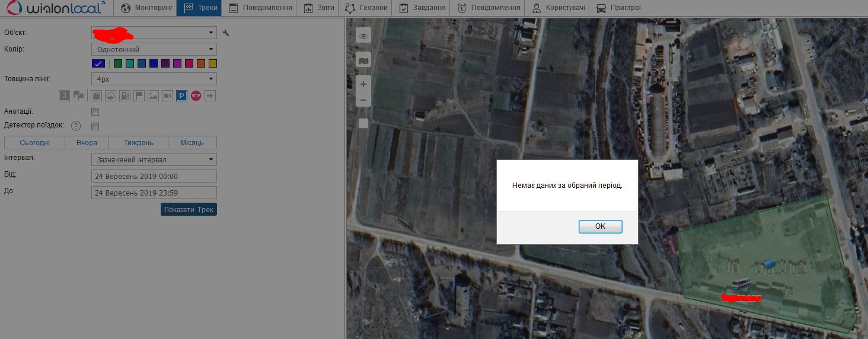Open the Звіти tab
This screenshot has height=339, width=868.
[317, 8]
